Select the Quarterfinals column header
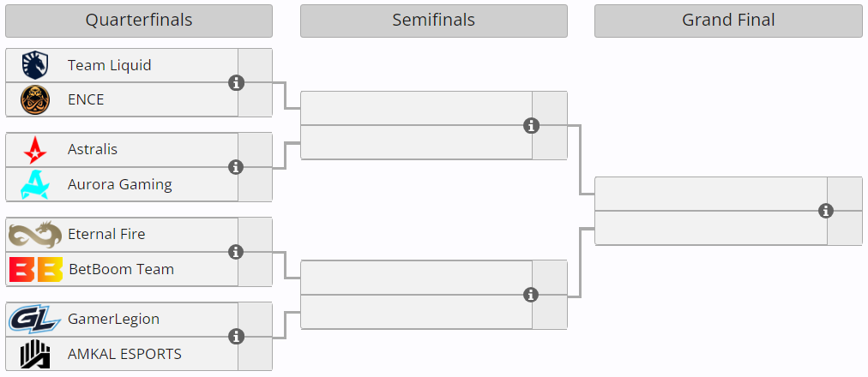This screenshot has height=377, width=868. tap(138, 21)
